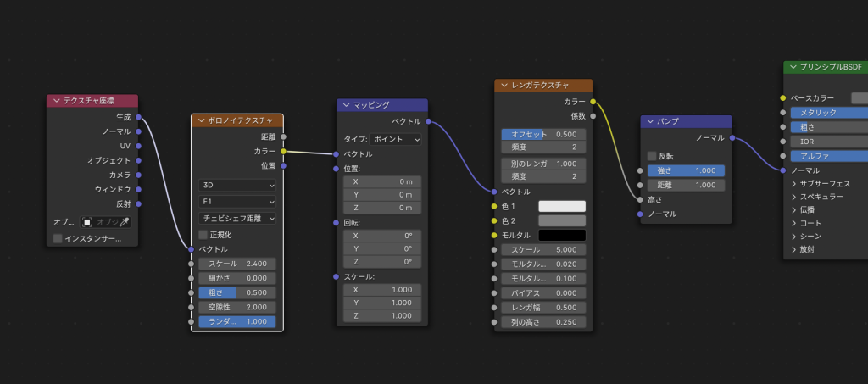Toggle the インスタンサー checkbox
868x384 pixels.
(58, 239)
